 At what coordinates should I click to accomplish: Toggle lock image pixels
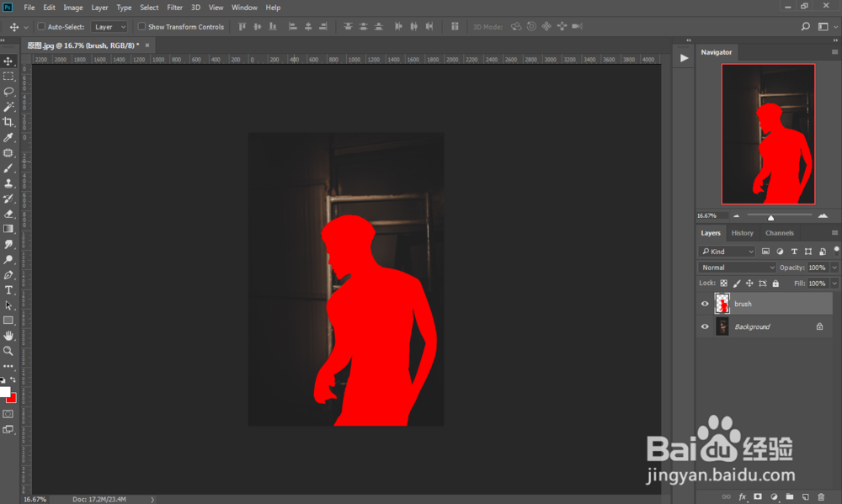tap(737, 284)
